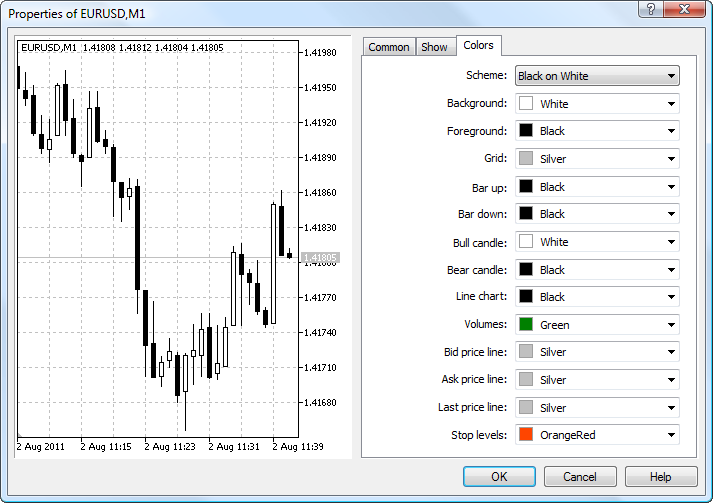Image resolution: width=713 pixels, height=503 pixels.
Task: Switch to the Show tab
Action: coord(435,47)
